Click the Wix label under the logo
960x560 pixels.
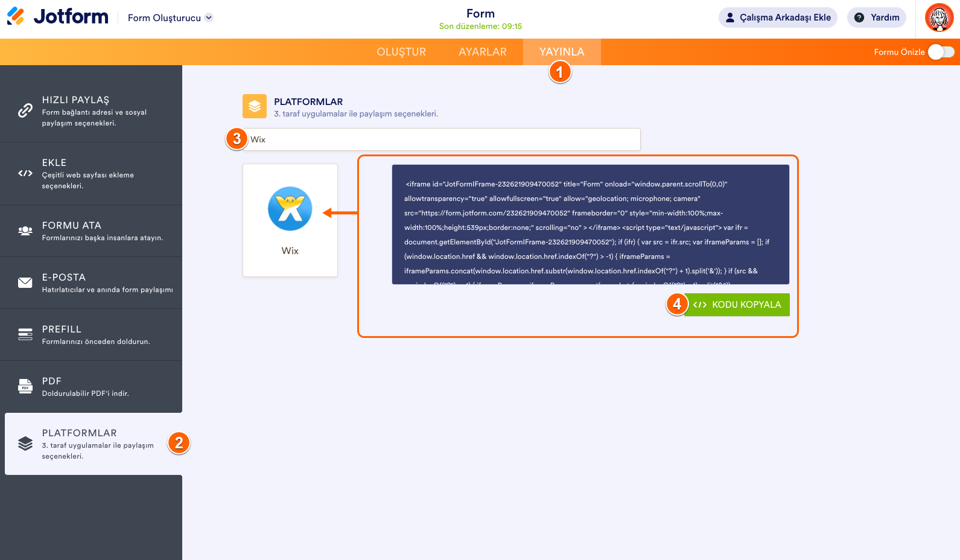pyautogui.click(x=290, y=251)
